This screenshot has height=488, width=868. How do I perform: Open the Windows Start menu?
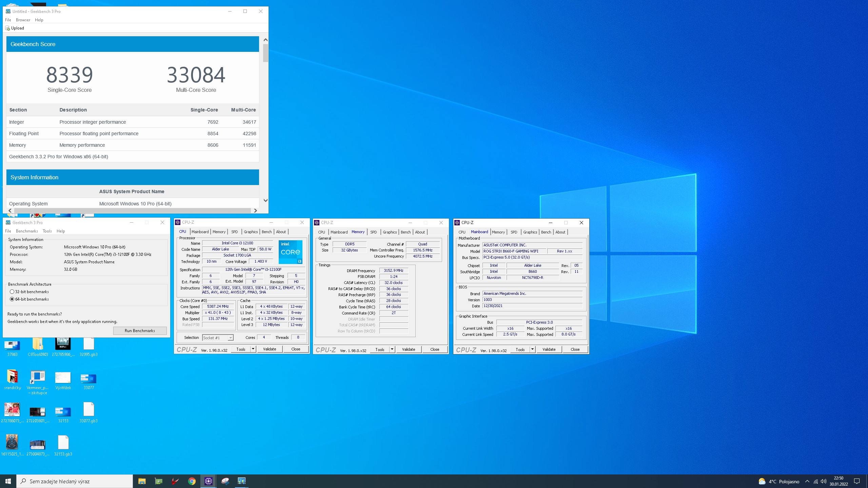[8, 481]
